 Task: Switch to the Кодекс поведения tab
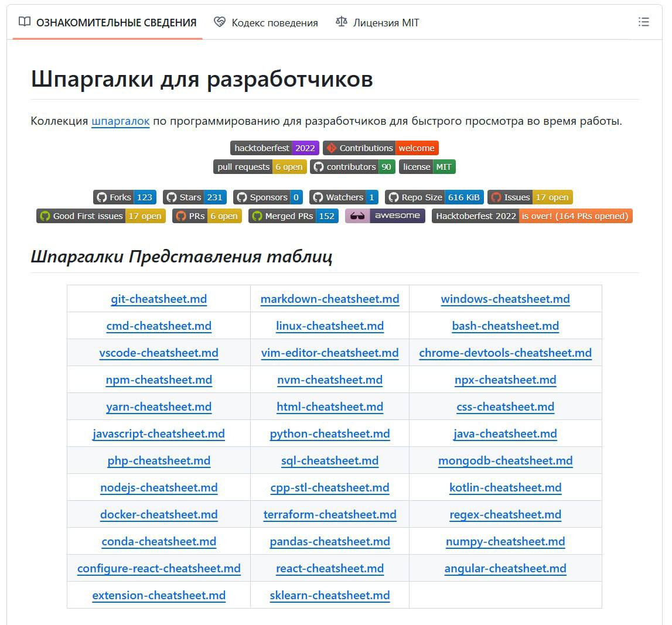tap(266, 22)
